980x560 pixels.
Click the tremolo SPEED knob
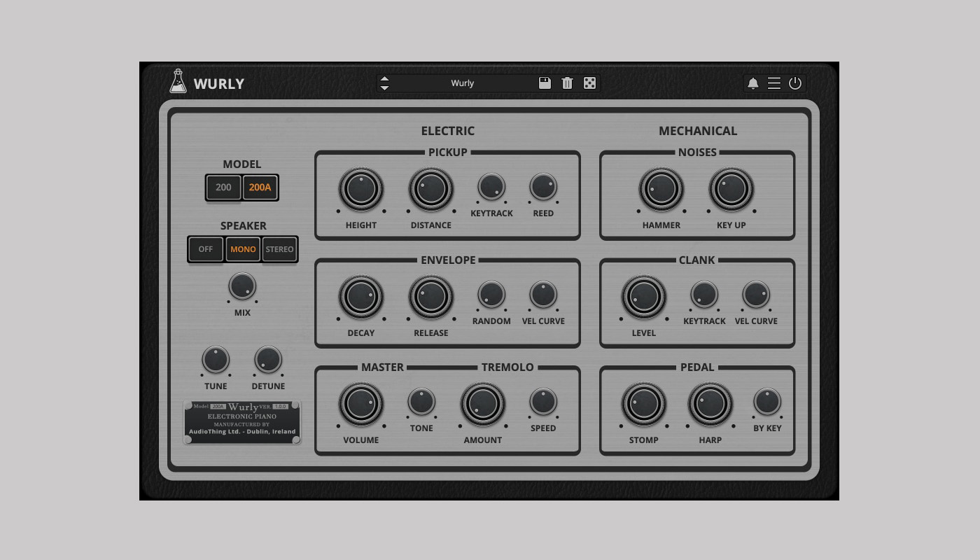[543, 402]
